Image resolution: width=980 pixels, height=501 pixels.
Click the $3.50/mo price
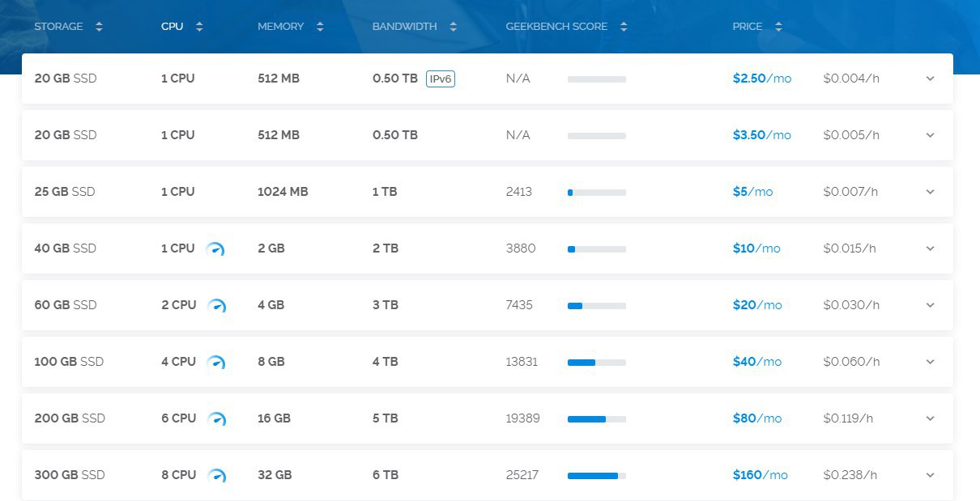click(761, 135)
